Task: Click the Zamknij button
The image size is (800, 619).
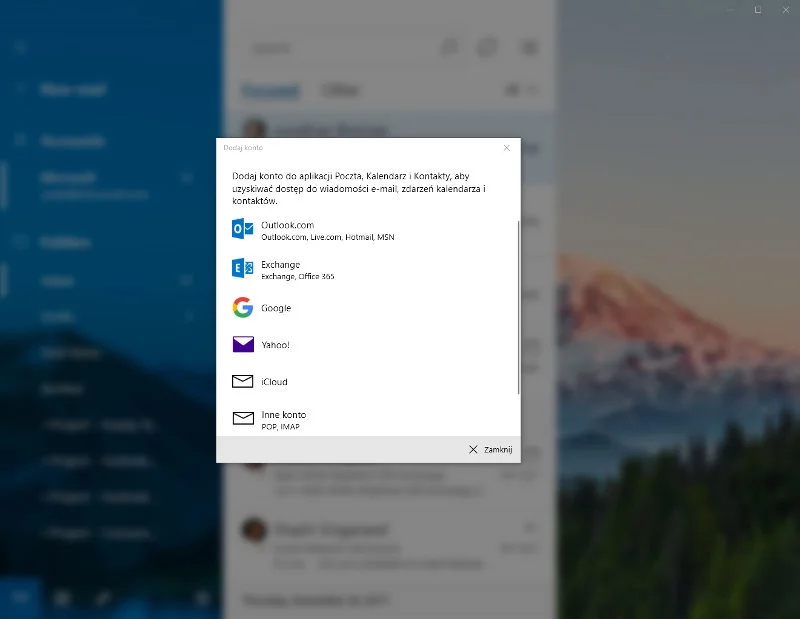Action: [491, 449]
